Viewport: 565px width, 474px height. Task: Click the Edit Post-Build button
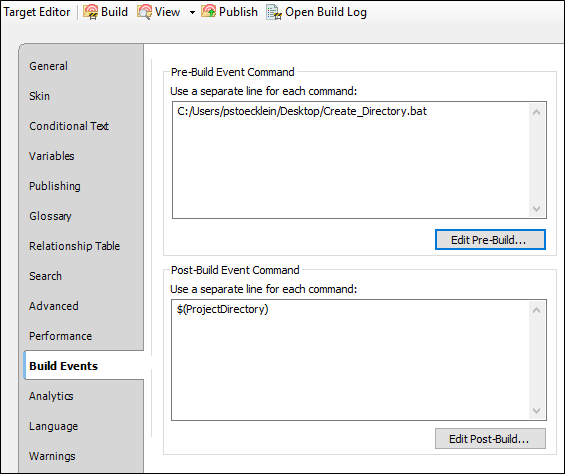point(490,439)
